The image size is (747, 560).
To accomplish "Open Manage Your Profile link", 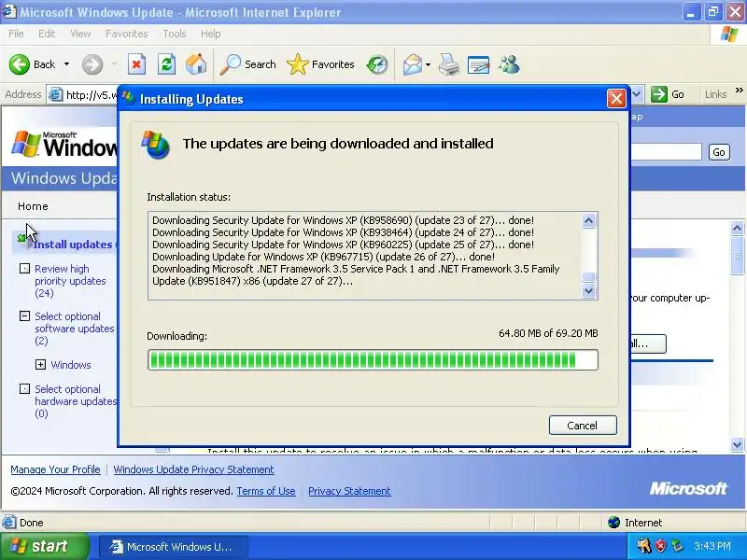I will 55,469.
